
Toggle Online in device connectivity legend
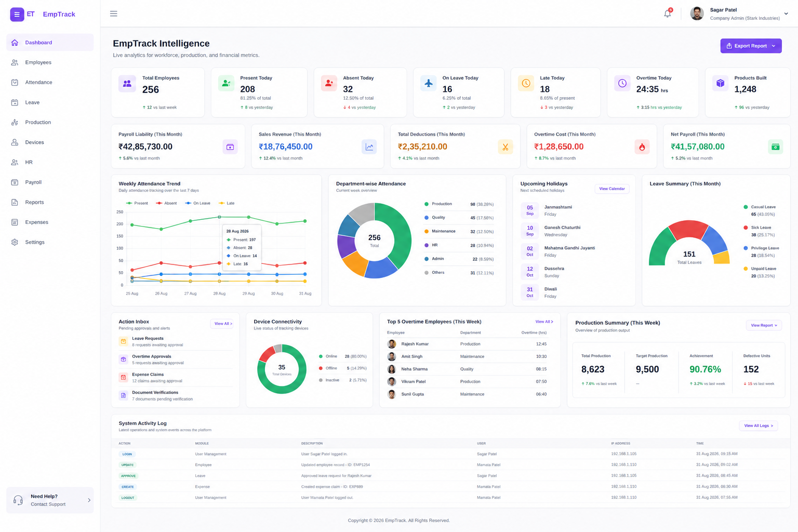click(328, 356)
